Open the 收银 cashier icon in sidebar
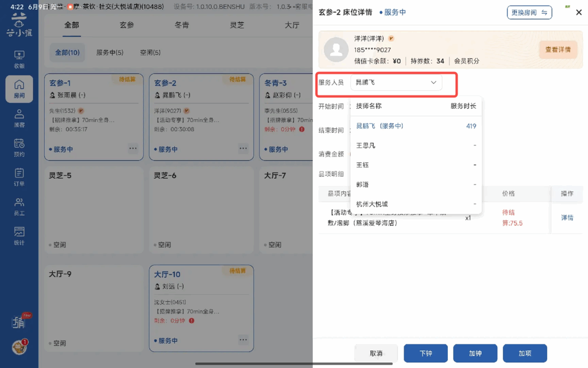This screenshot has height=368, width=588. (19, 59)
